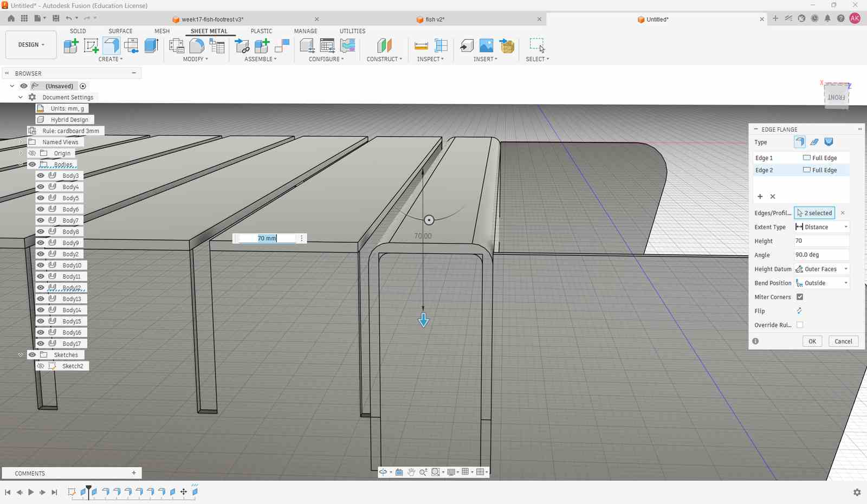Viewport: 867px width, 504px height.
Task: Click the Undo arrow icon
Action: click(x=69, y=18)
